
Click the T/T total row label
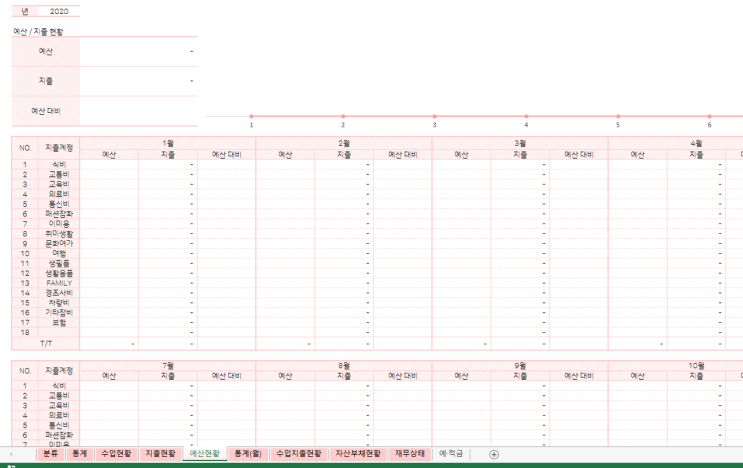click(45, 343)
